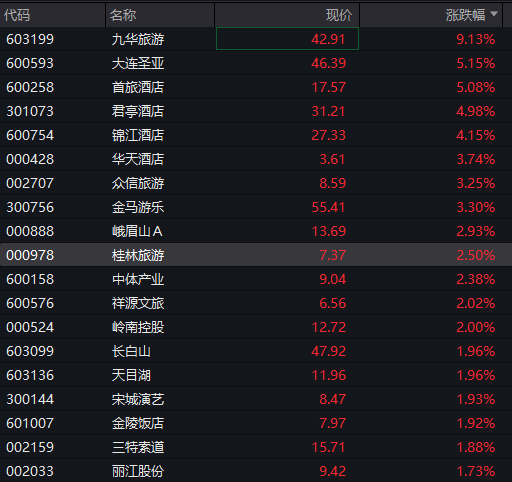
Task: Select the 君亭酒店 stock name
Action: click(138, 111)
